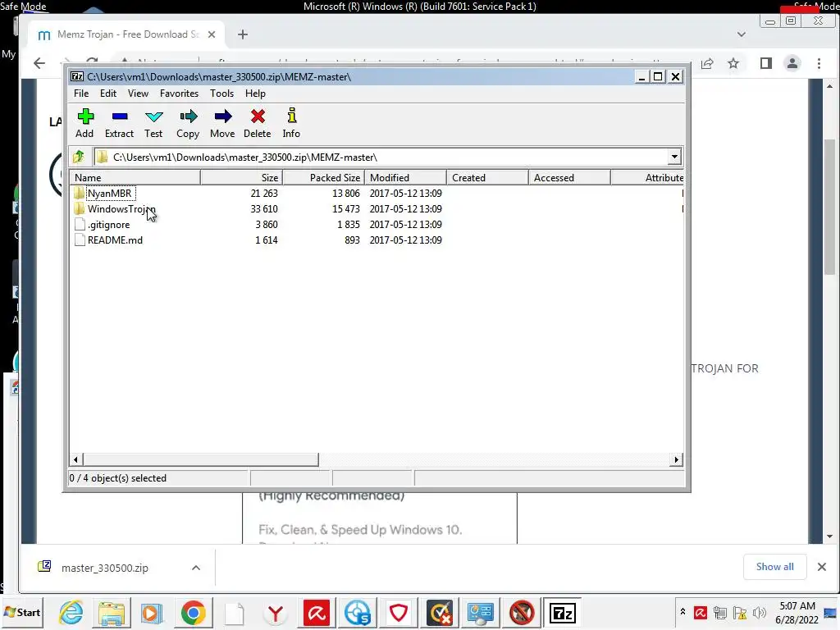Click the red Delete icon
The image size is (840, 630).
pos(257,123)
